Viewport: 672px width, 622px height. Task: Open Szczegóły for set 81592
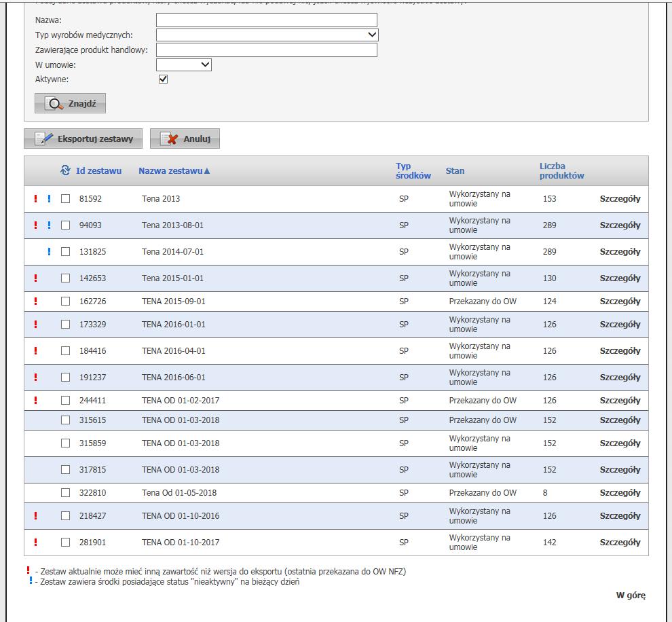tap(620, 199)
